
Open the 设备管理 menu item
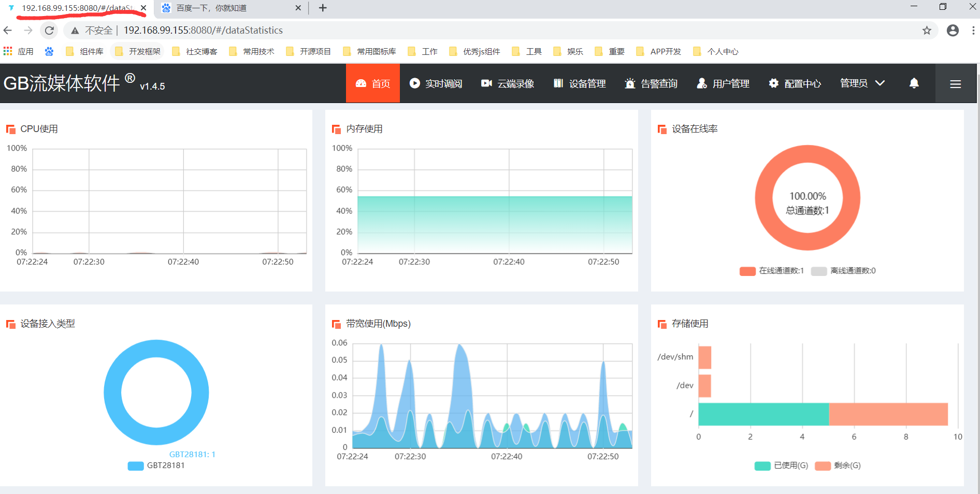coord(580,83)
